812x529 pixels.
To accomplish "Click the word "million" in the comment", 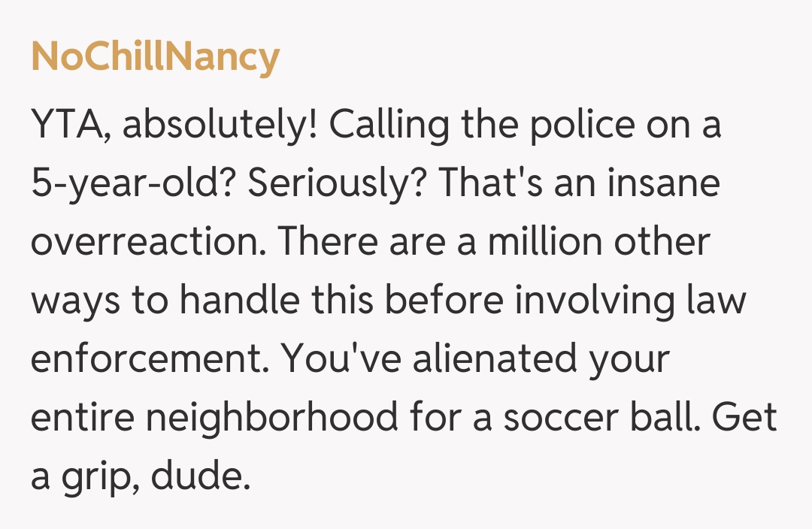I will pos(544,243).
